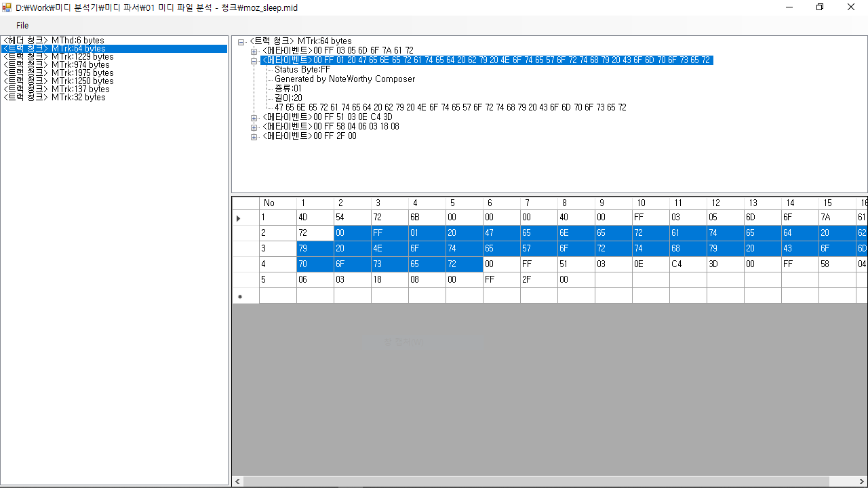Click the No column header in the grid

pyautogui.click(x=269, y=203)
